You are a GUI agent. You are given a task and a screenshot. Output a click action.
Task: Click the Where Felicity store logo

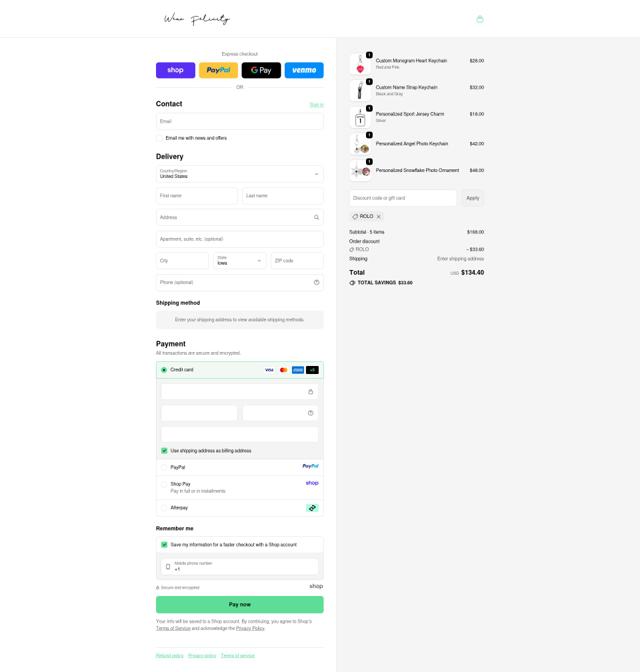(197, 19)
